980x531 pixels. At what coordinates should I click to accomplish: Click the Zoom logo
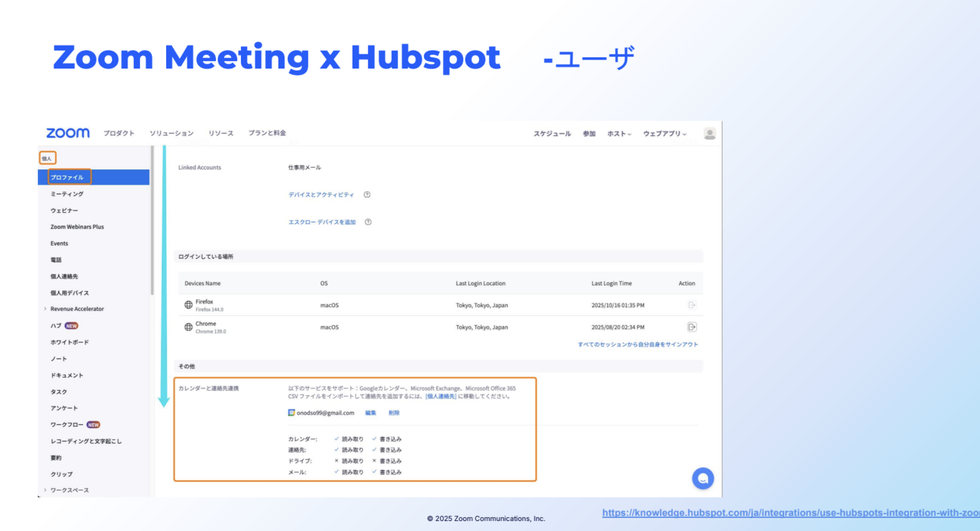[68, 133]
